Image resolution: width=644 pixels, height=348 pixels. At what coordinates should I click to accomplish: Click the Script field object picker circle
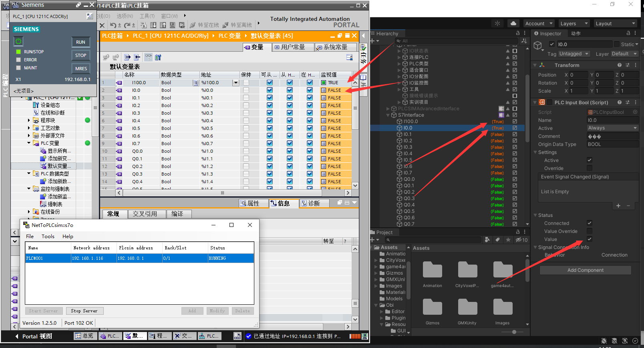(635, 112)
